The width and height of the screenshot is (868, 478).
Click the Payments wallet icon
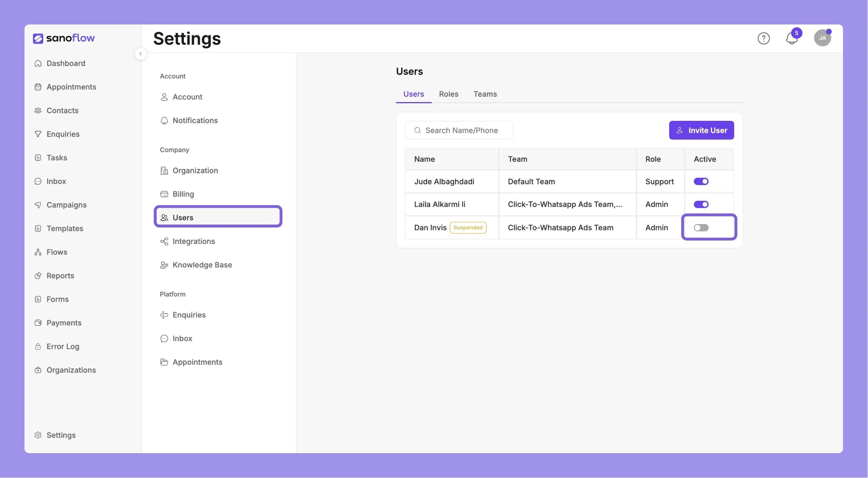click(x=38, y=323)
